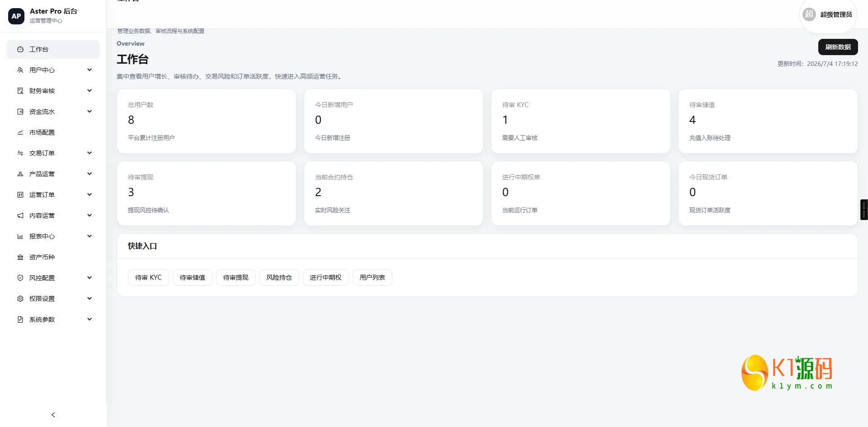Open the 风险持仓 shortcut

279,277
